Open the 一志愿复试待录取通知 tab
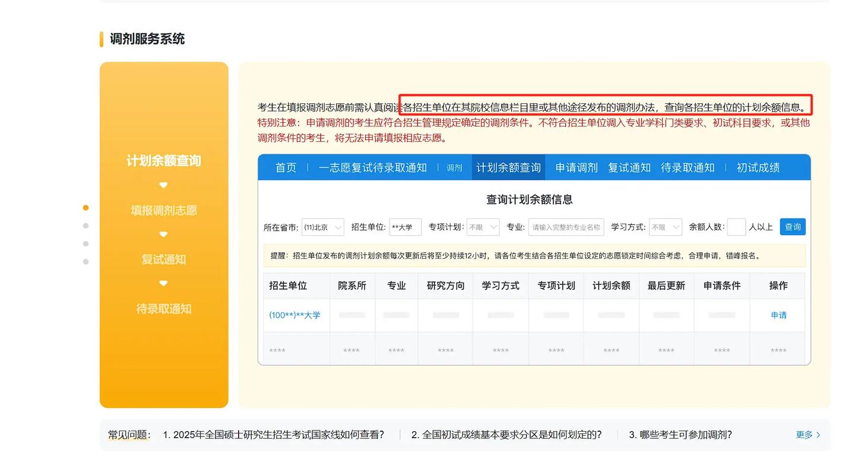 373,167
